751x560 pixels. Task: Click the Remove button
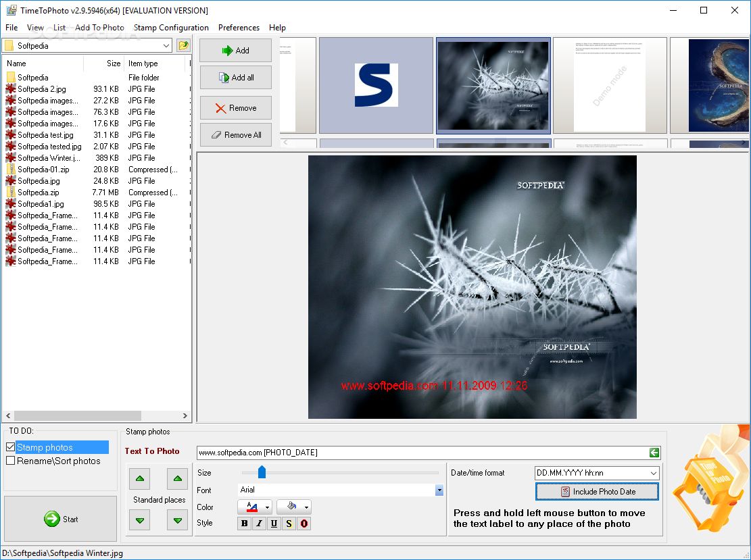tap(236, 108)
